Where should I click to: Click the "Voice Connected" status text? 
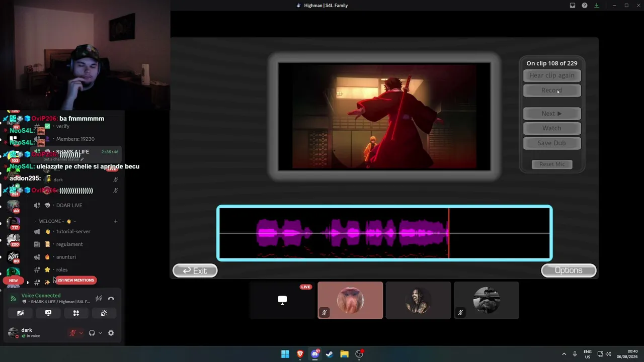pos(41,296)
